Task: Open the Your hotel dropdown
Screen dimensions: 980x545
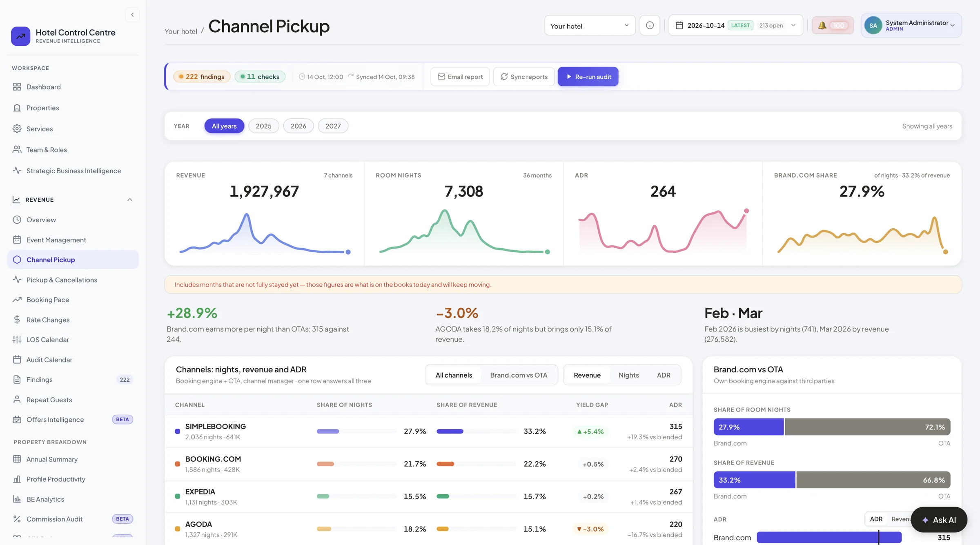Action: [x=590, y=26]
